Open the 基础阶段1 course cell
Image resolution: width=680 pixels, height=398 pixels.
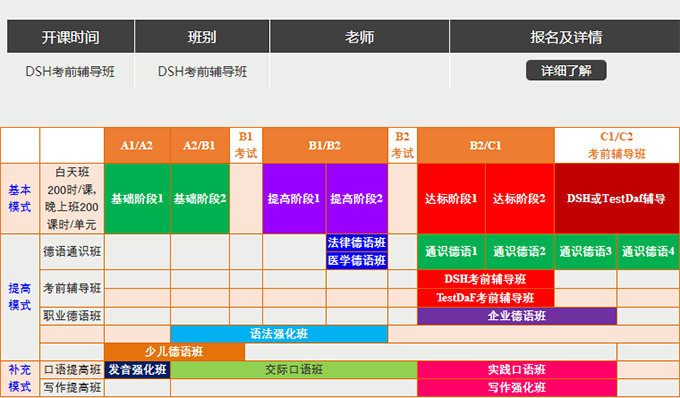coord(137,199)
